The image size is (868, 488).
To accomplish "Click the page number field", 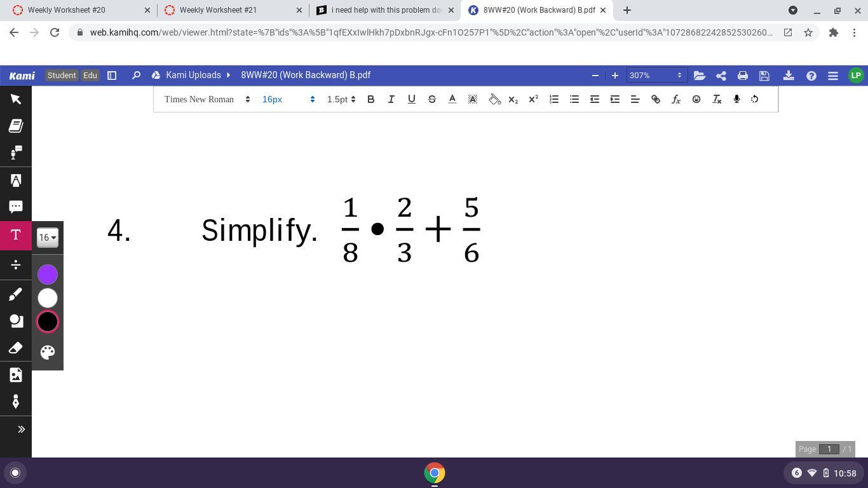I will click(829, 449).
